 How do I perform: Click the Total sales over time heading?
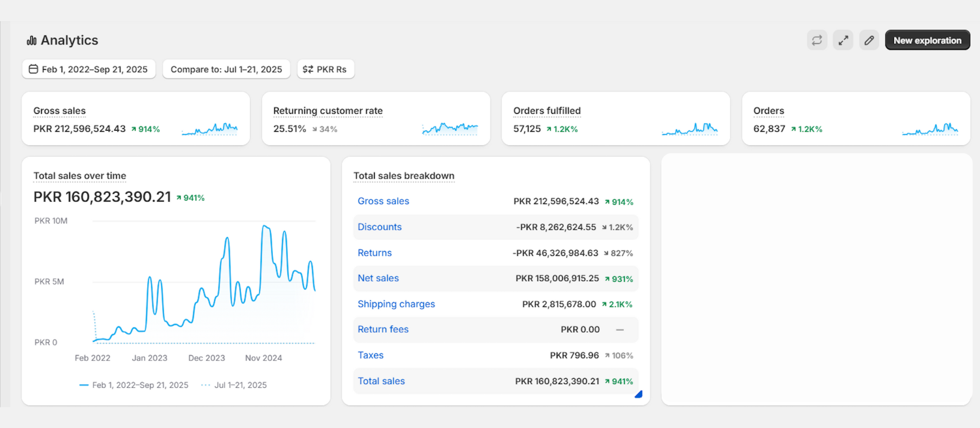click(80, 176)
